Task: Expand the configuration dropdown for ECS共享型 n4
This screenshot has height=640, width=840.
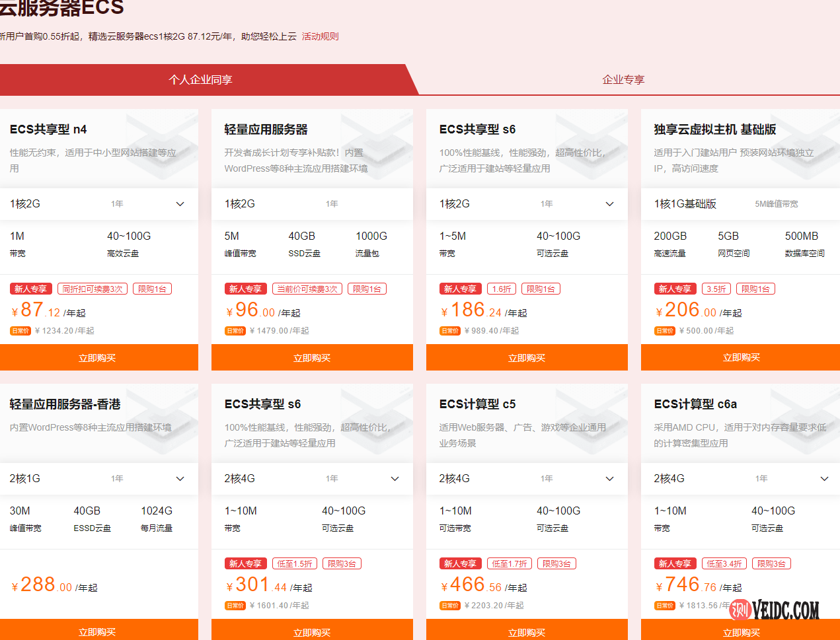Action: pos(180,203)
